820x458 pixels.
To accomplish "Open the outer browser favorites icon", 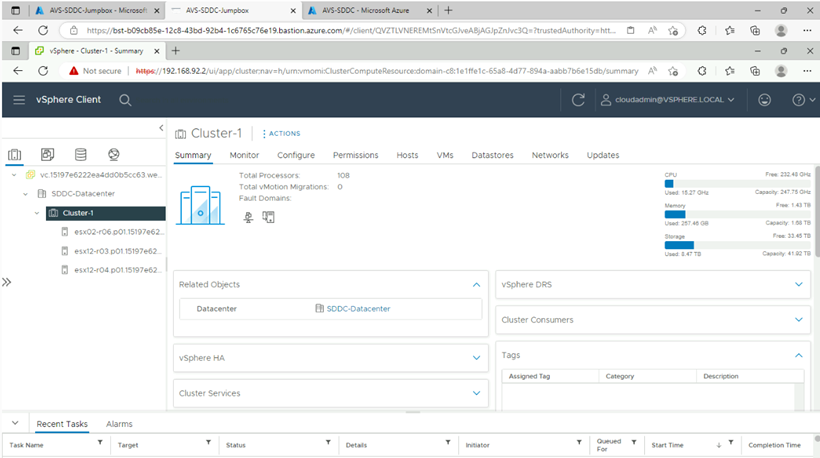I will click(730, 30).
